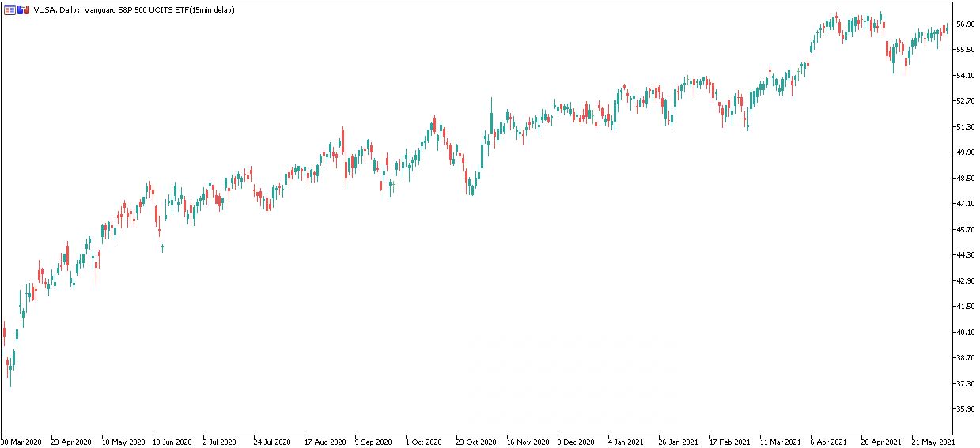Click the 16 Nov 2020 date label
This screenshot has height=448, width=980.
[x=528, y=442]
